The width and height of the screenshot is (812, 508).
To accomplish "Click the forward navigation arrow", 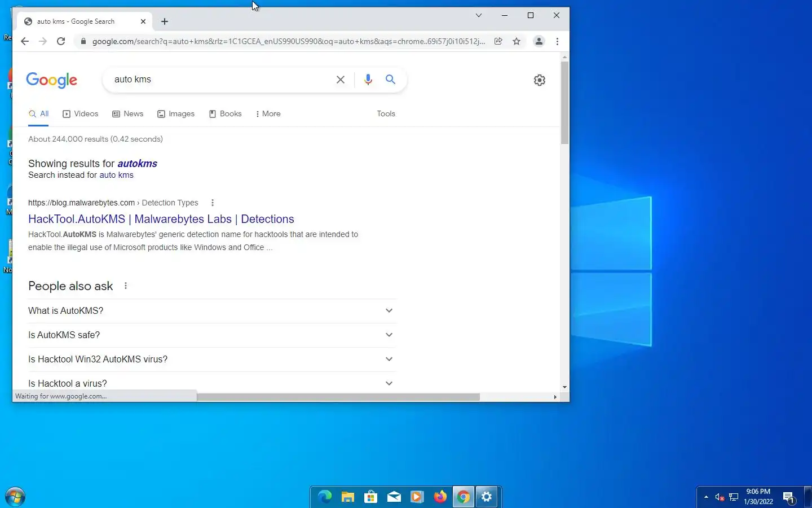I will pos(42,41).
